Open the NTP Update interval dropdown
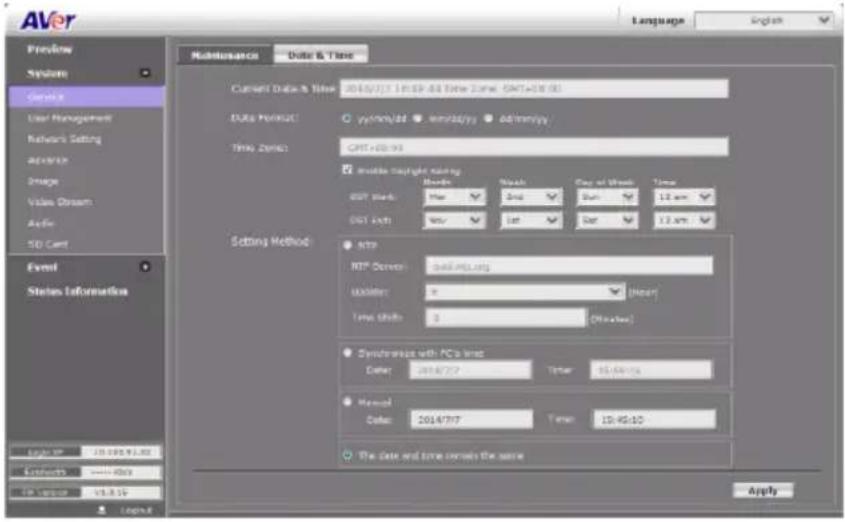The height and width of the screenshot is (522, 845). [x=525, y=292]
